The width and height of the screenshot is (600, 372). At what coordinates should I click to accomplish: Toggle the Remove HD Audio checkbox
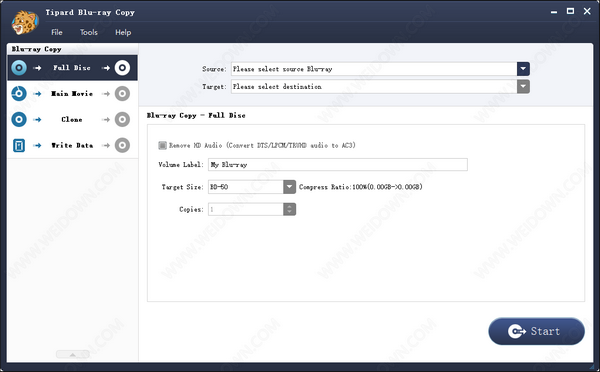162,145
